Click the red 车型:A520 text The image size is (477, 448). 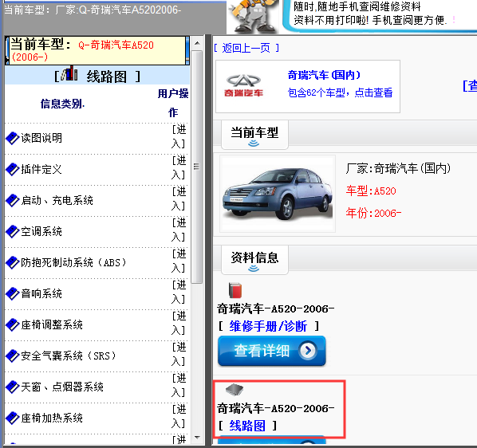tap(371, 191)
